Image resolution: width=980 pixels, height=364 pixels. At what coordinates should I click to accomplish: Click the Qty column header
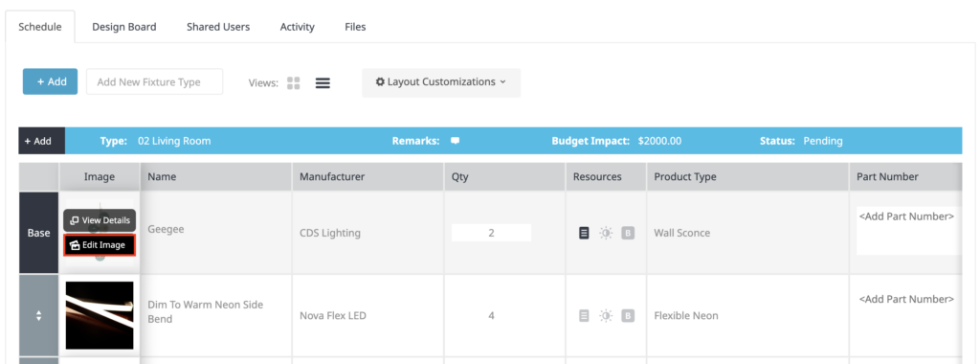click(505, 177)
